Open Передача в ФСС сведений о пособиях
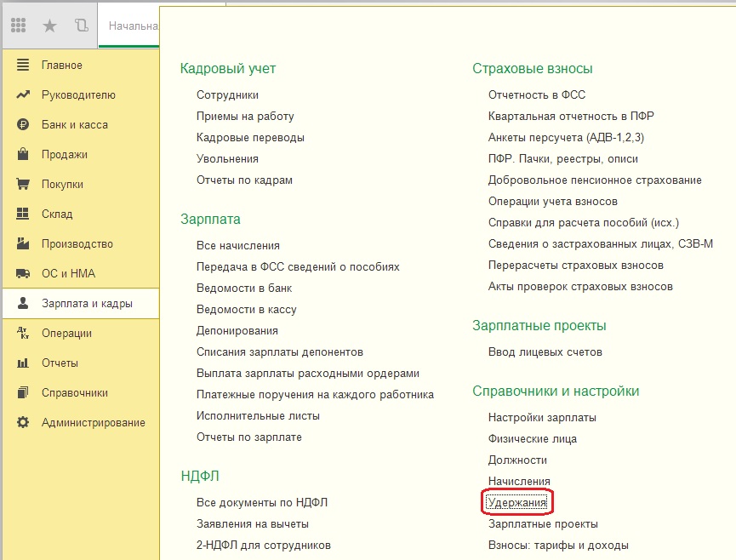This screenshot has width=736, height=560. [298, 267]
